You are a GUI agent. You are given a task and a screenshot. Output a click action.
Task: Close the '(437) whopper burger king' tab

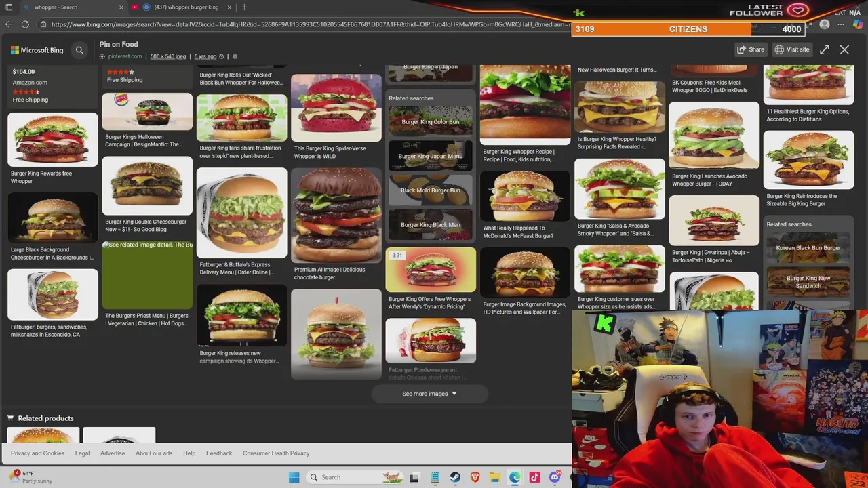coord(229,7)
